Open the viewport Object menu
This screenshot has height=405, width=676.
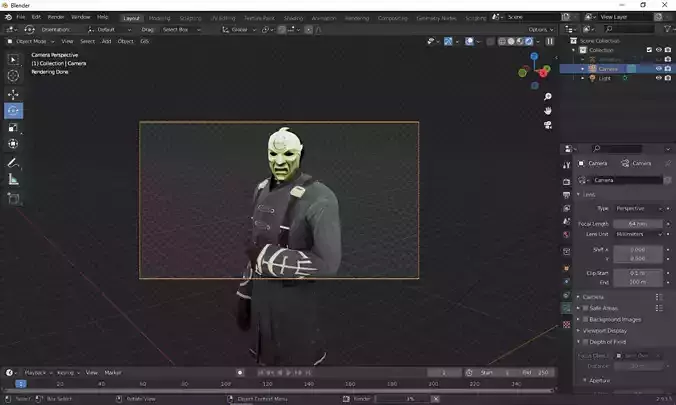coord(125,41)
